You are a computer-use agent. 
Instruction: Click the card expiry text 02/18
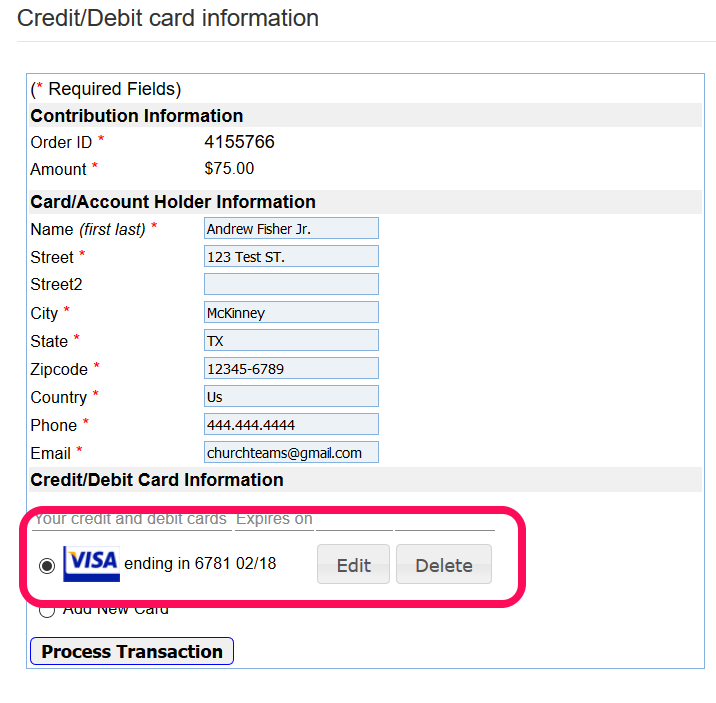pyautogui.click(x=256, y=563)
